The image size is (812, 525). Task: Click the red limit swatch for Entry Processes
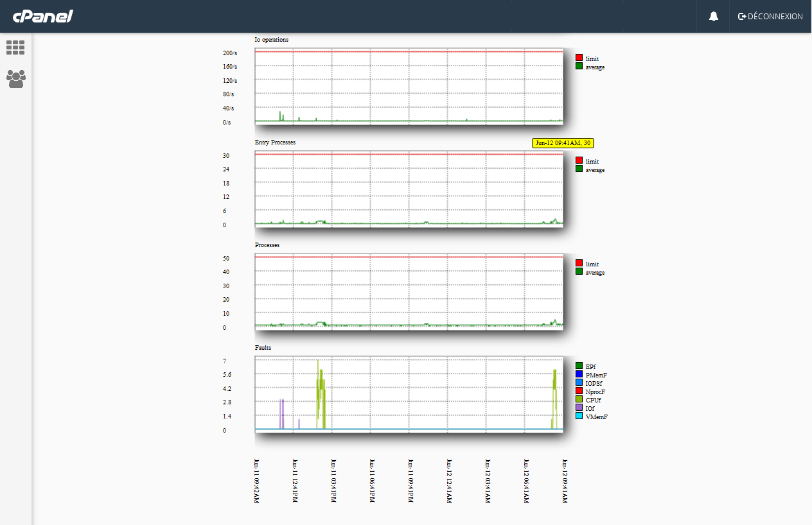(x=579, y=160)
